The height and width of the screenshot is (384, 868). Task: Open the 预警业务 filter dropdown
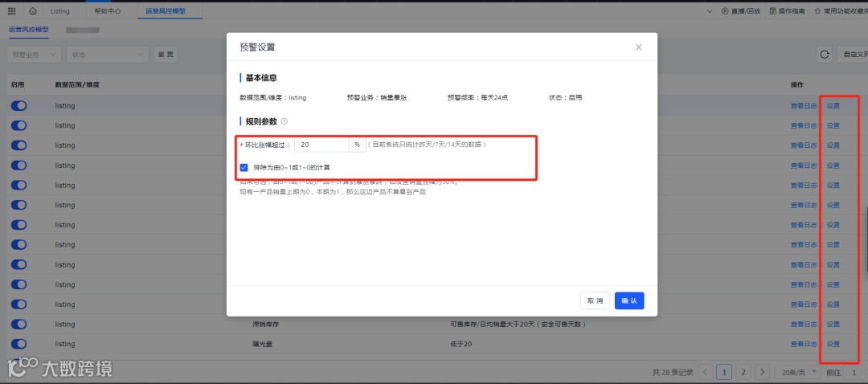(34, 54)
